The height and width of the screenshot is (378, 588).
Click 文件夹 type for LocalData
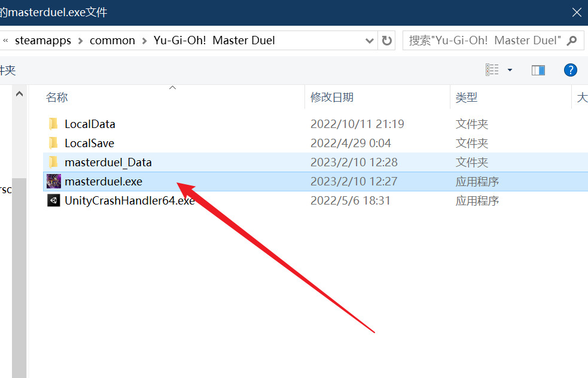point(472,124)
